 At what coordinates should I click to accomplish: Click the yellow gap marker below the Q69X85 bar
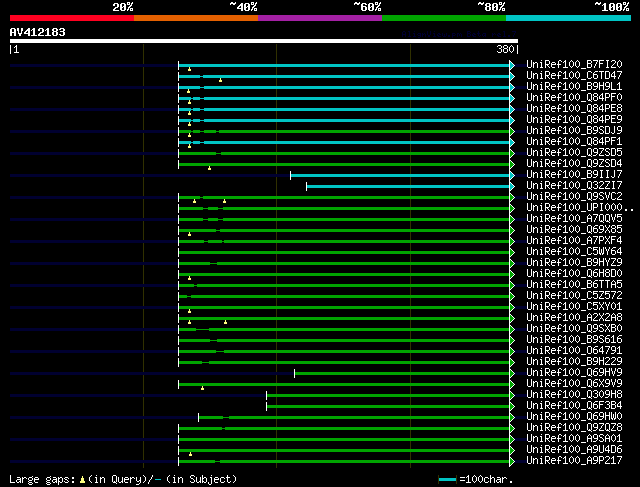[x=189, y=234]
